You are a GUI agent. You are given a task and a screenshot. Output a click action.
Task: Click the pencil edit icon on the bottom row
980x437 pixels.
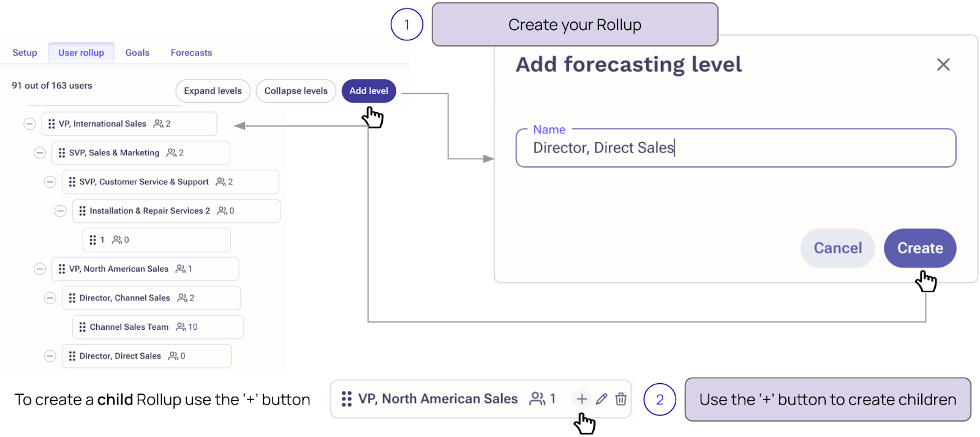coord(601,399)
